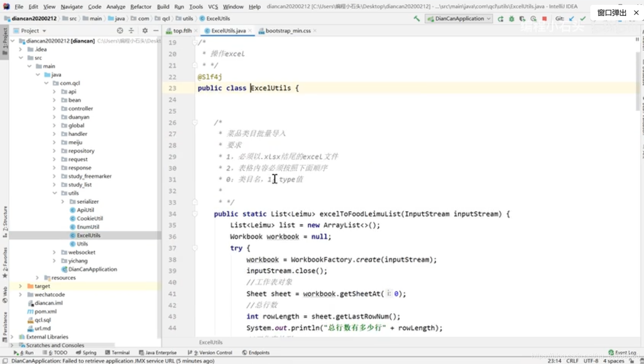
Task: Click the utils breadcrumb in navigation bar
Action: [184, 19]
